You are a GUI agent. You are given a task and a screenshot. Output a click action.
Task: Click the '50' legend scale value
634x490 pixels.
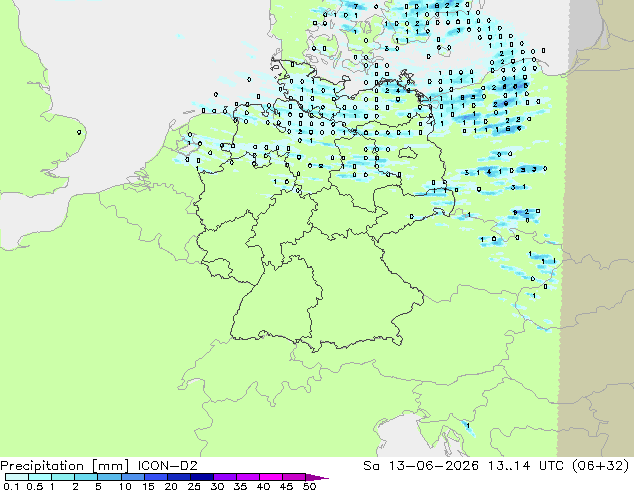coord(309,486)
